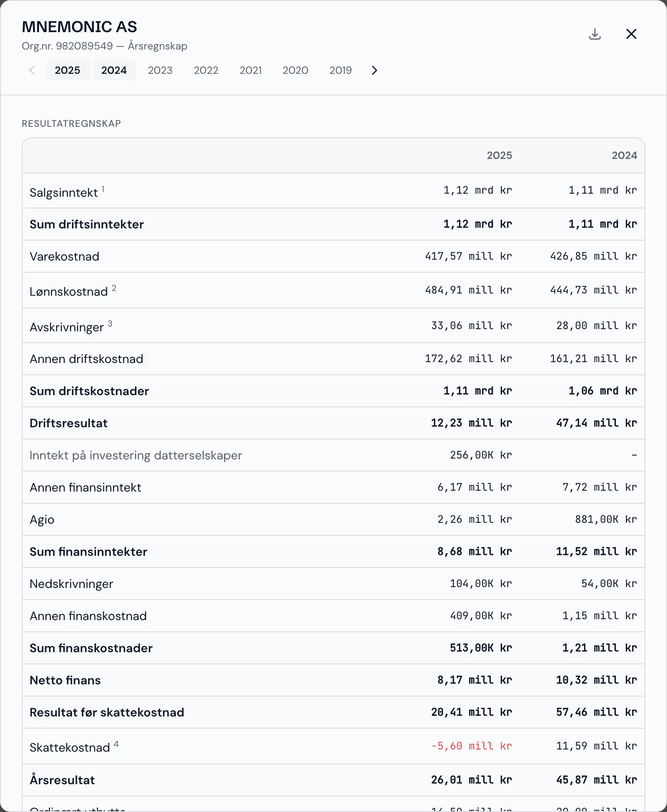The width and height of the screenshot is (667, 812).
Task: Select the 2020 year tab
Action: 295,70
